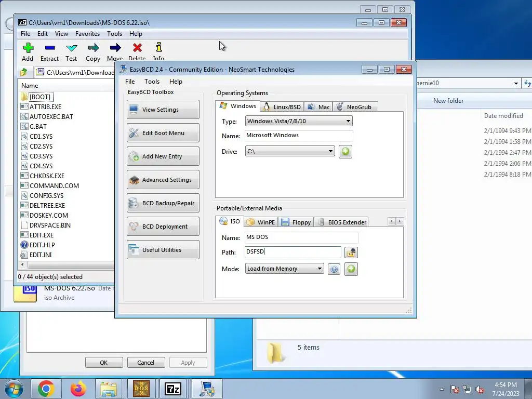Add Windows entry with green plus icon
Image resolution: width=532 pixels, height=399 pixels.
click(x=345, y=152)
